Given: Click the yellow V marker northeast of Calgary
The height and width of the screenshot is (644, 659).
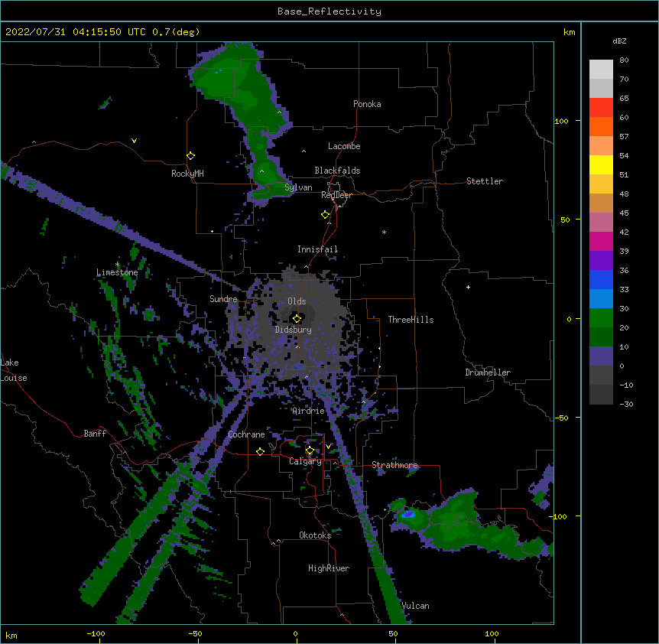Looking at the screenshot, I should [328, 447].
